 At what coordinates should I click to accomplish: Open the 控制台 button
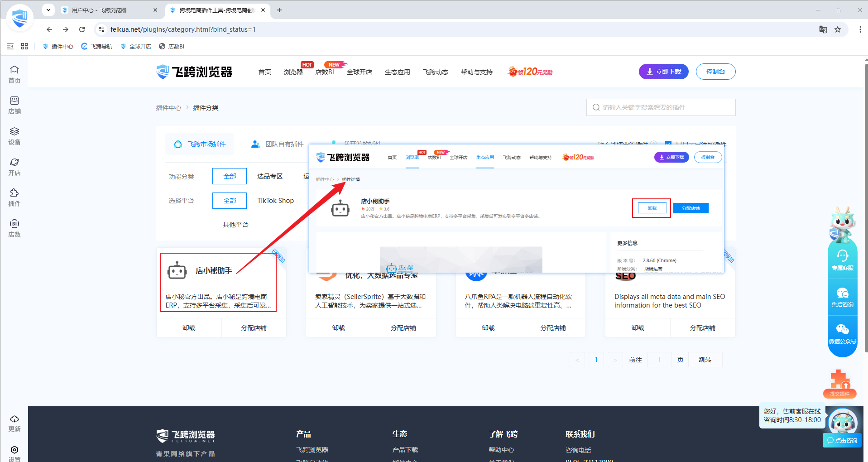715,72
